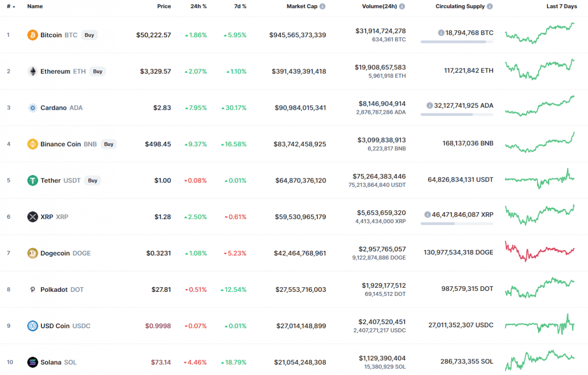Open Dogecoin via its coin logo
588x375 pixels.
(x=32, y=253)
